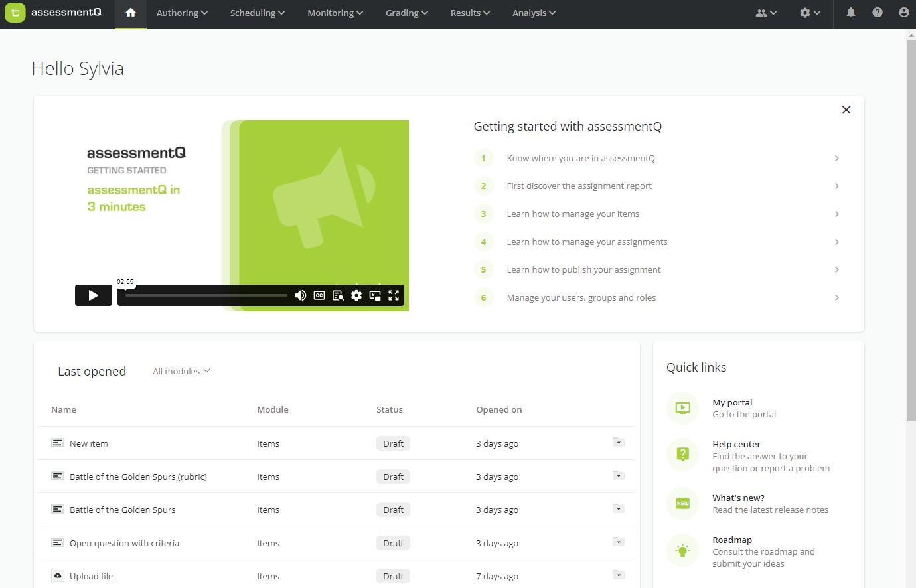Expand chevron for manage your items row
Image resolution: width=916 pixels, height=588 pixels.
point(837,214)
